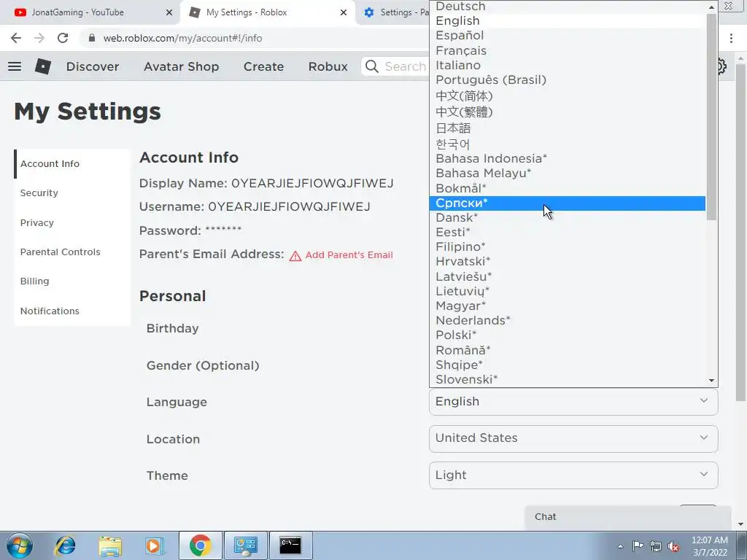
Task: Select the Notifications settings section
Action: [72, 311]
